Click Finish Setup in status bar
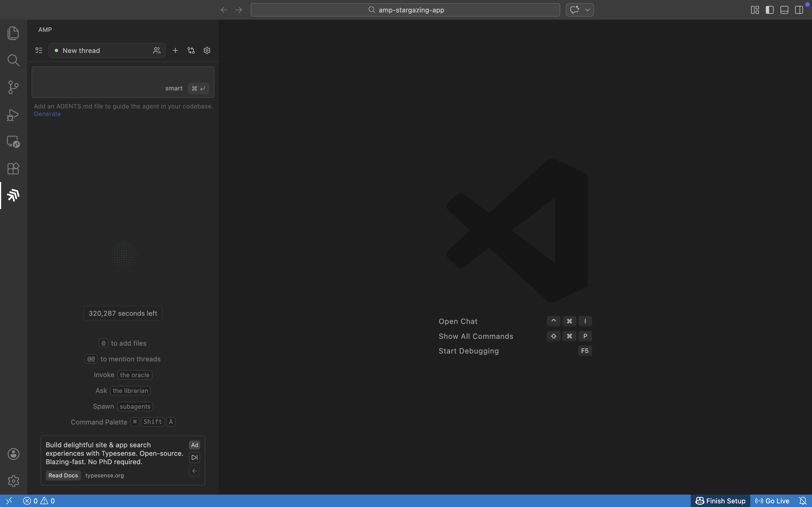Image resolution: width=812 pixels, height=507 pixels. [x=720, y=501]
